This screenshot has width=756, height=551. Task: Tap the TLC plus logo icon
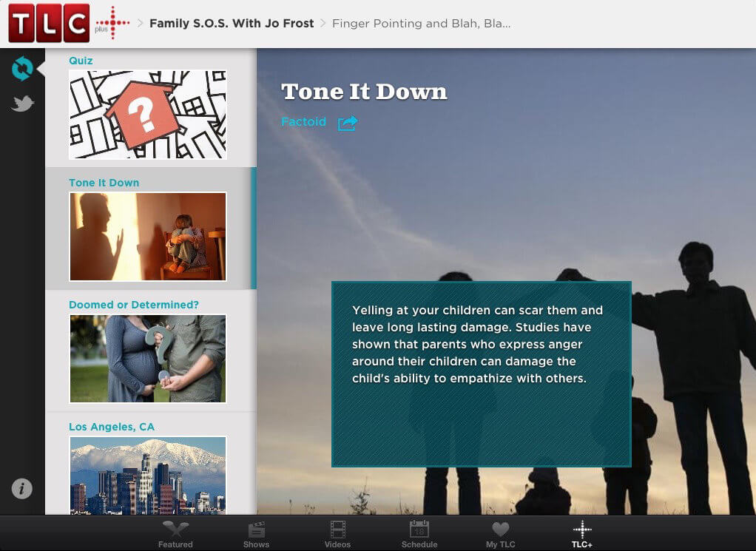pos(112,23)
